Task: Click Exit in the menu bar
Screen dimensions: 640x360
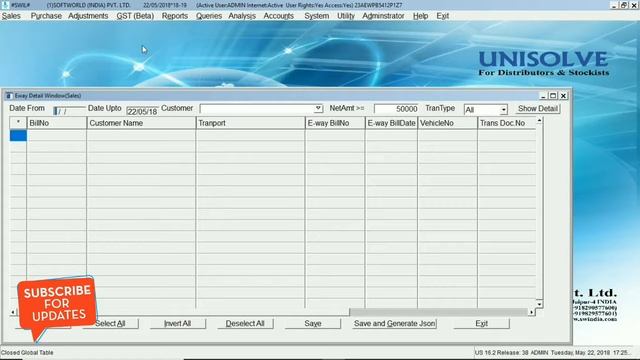Action: (442, 16)
